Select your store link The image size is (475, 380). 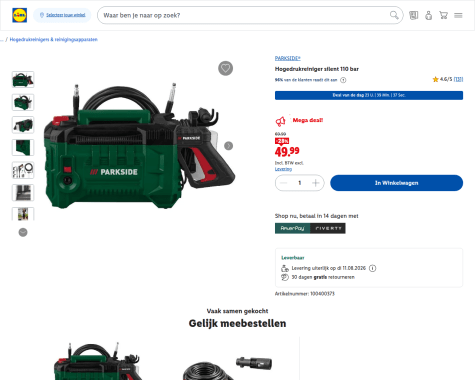tap(66, 15)
